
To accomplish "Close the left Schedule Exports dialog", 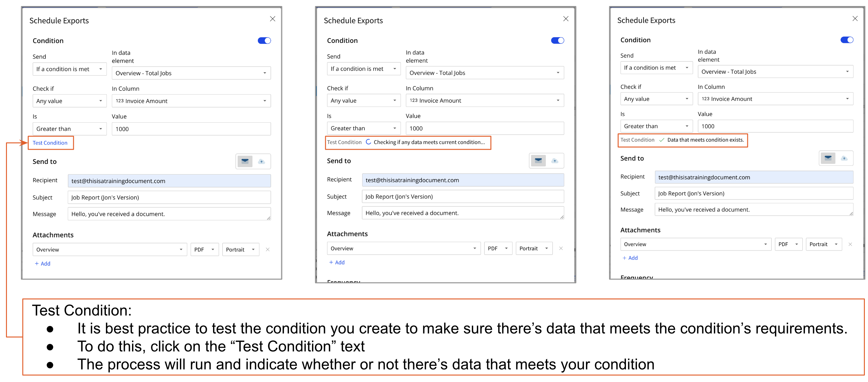I will (x=273, y=19).
